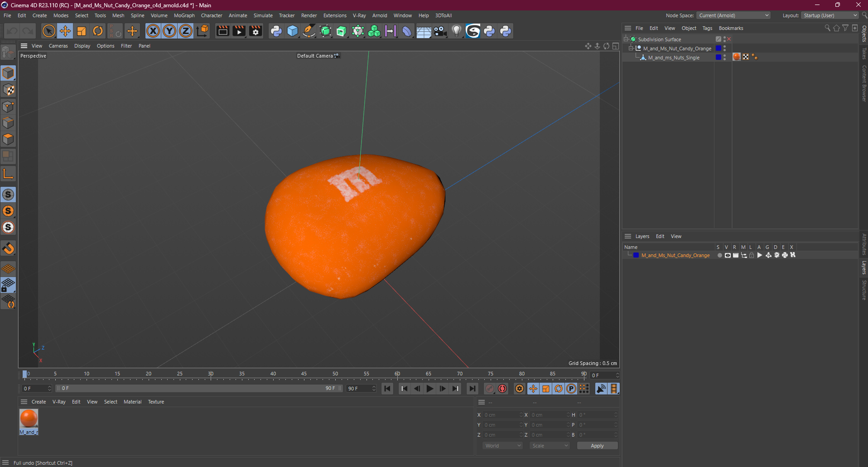Screen dimensions: 868x467
Task: Switch to Model mode in left sidebar
Action: click(x=8, y=73)
